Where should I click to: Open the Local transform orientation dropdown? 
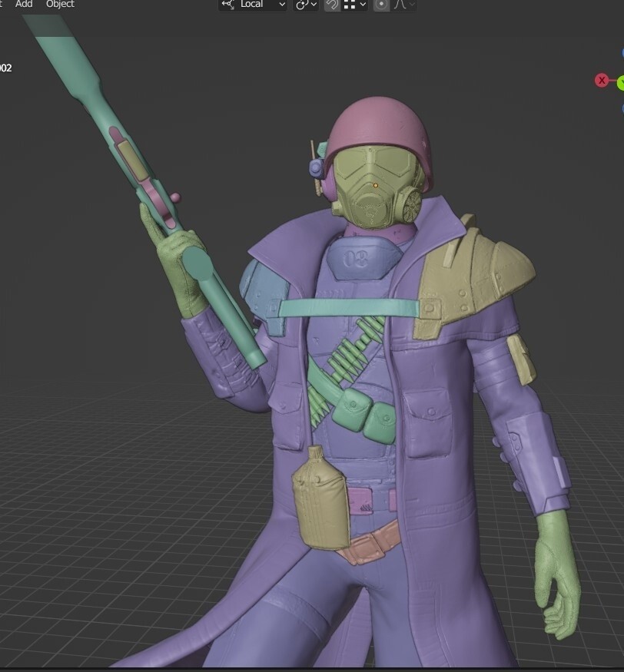252,5
